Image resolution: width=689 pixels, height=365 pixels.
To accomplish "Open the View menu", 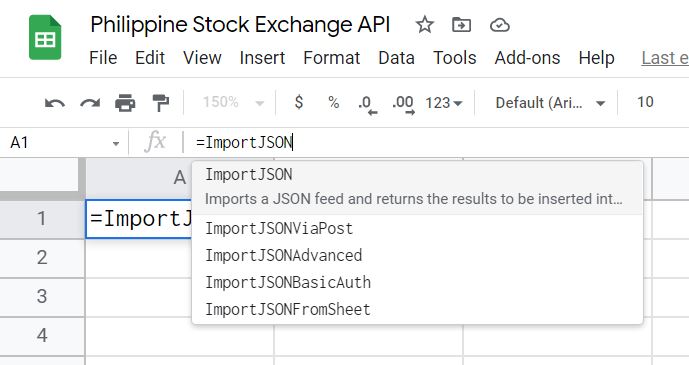I will click(202, 58).
